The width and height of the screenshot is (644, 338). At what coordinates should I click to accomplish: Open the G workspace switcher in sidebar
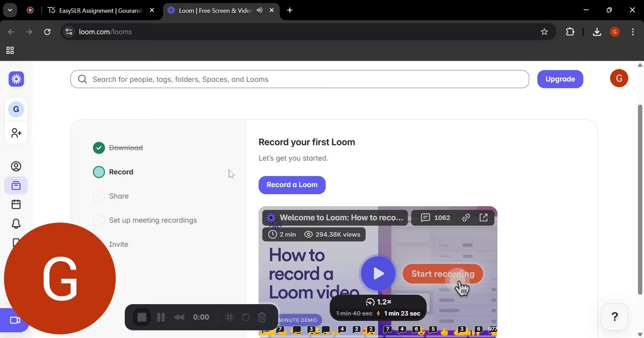16,109
